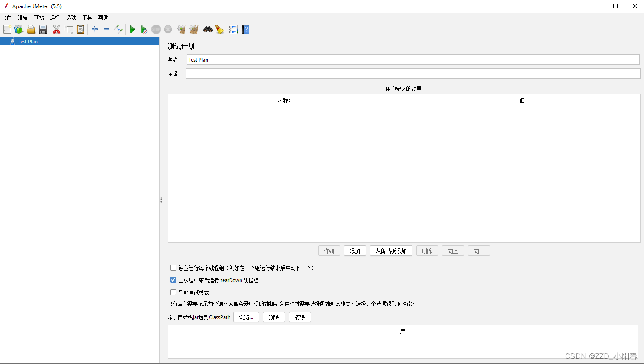Click the Cut scissors icon
The image size is (644, 364).
56,29
